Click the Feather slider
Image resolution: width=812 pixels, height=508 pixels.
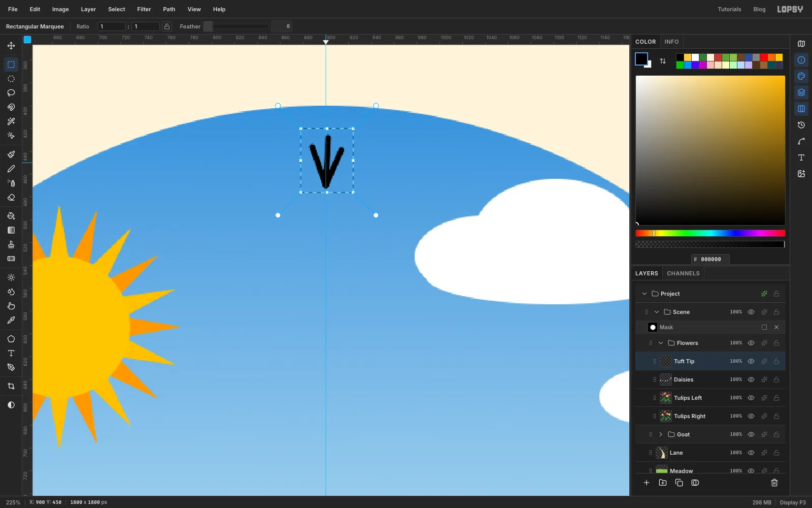click(x=236, y=26)
